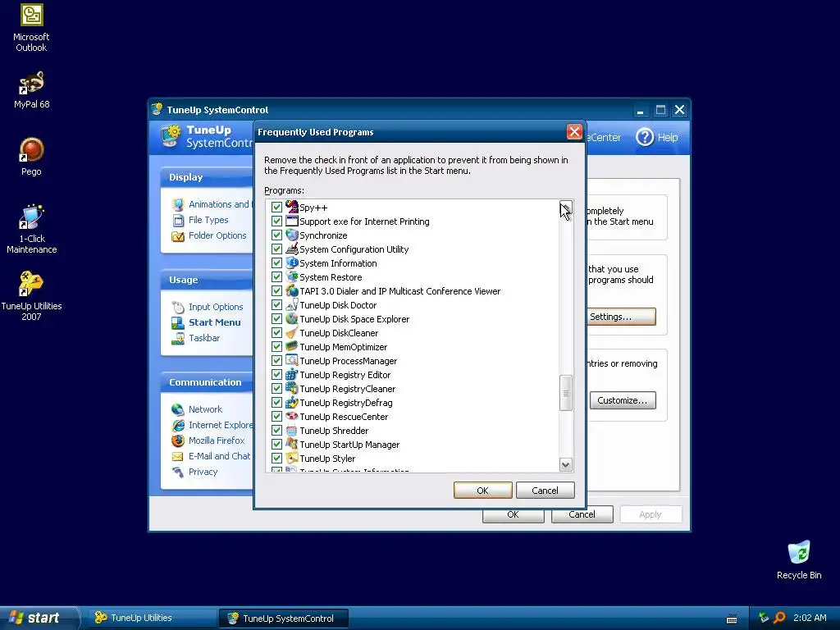Viewport: 840px width, 630px height.
Task: Click the System Configuration Utility icon
Action: [291, 249]
